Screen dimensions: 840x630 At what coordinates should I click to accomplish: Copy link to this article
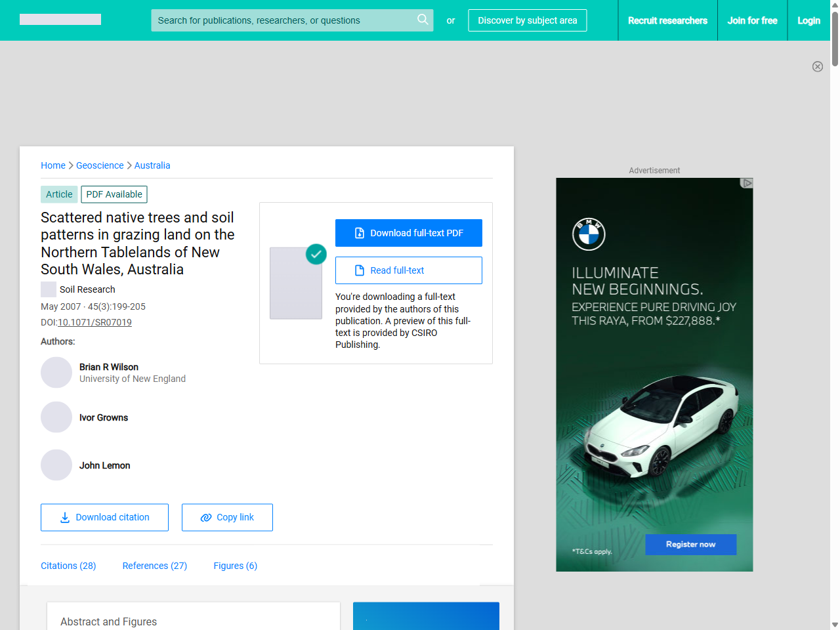(227, 517)
